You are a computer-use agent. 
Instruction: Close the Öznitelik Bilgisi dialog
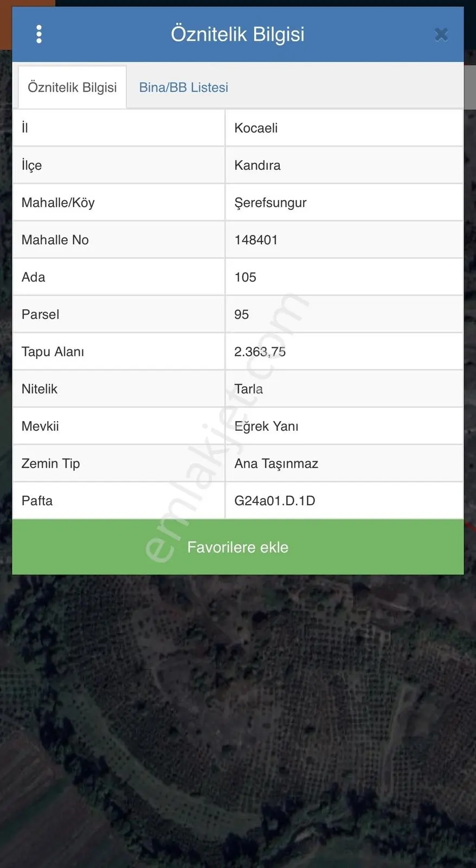coord(441,35)
